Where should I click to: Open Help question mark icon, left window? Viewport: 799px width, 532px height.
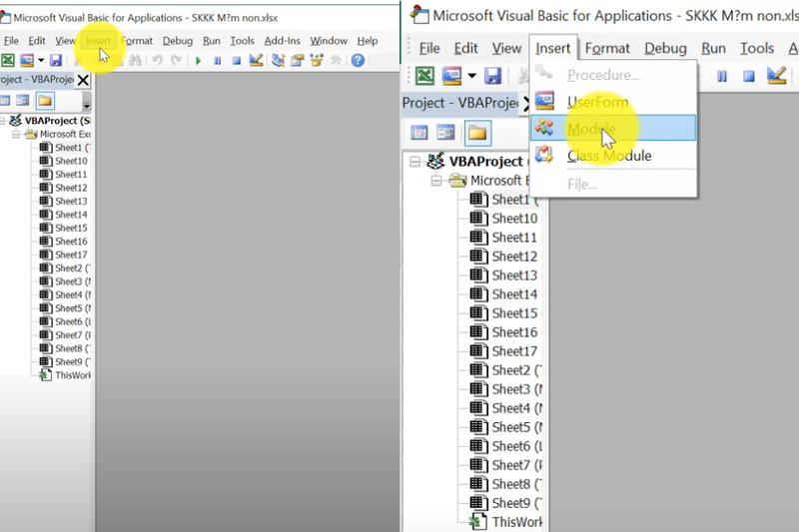(x=358, y=61)
